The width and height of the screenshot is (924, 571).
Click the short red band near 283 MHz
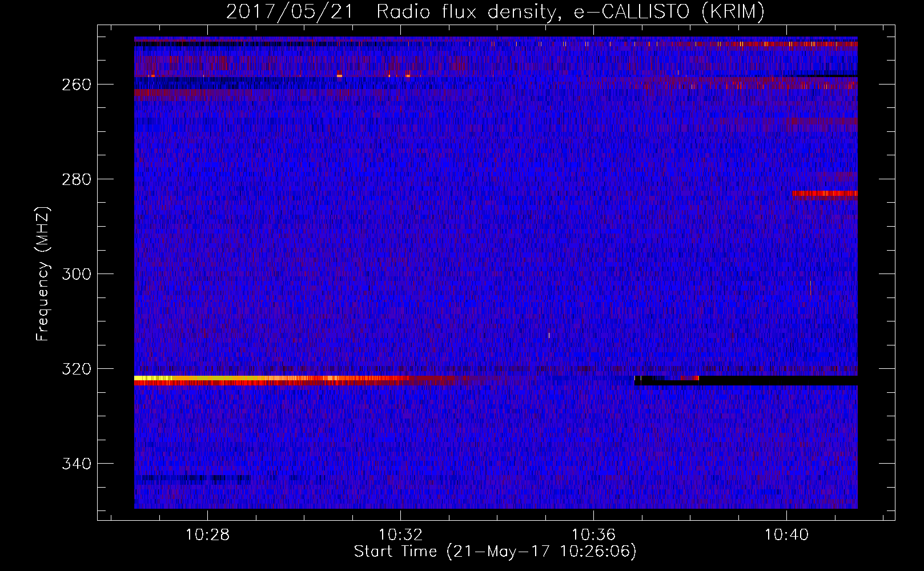click(825, 194)
